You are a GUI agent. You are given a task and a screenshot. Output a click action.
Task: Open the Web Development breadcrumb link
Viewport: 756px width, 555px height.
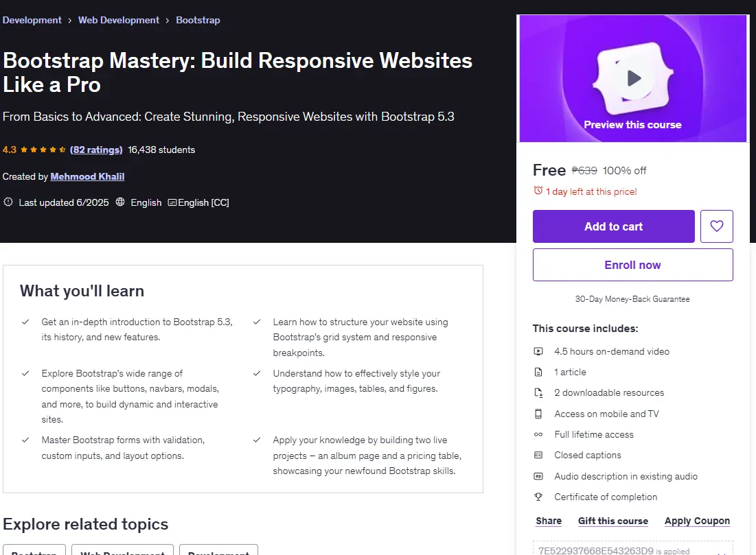pos(119,20)
